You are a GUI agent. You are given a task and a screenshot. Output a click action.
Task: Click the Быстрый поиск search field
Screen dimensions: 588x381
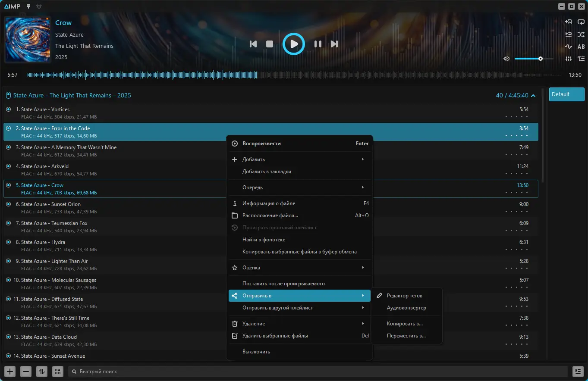318,372
